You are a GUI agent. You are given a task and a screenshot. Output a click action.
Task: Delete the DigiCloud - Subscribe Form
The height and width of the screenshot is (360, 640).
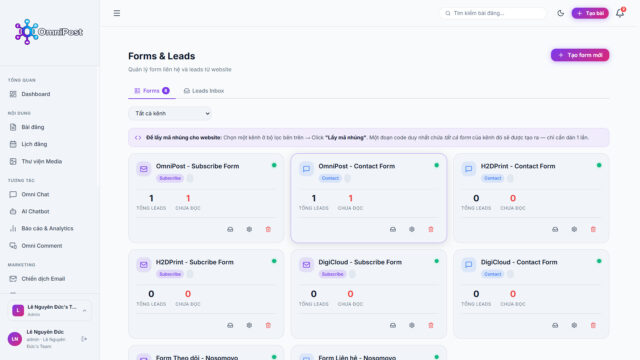(431, 325)
